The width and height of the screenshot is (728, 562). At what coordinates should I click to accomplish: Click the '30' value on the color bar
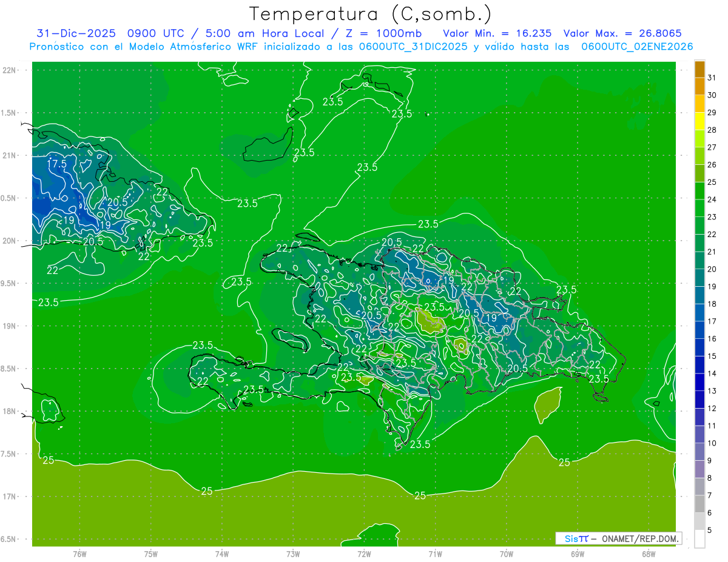[712, 95]
